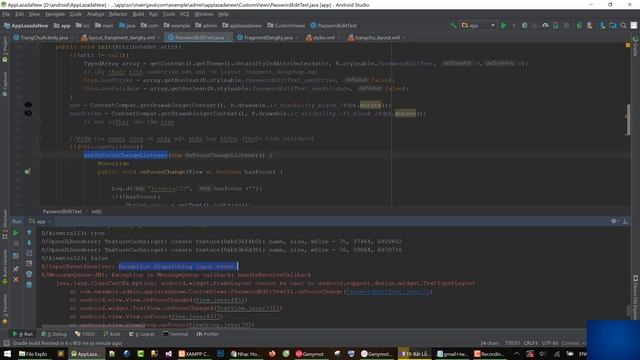Viewport: 640px width, 360px height.
Task: Open the Build tool window button
Action: [x=112, y=334]
